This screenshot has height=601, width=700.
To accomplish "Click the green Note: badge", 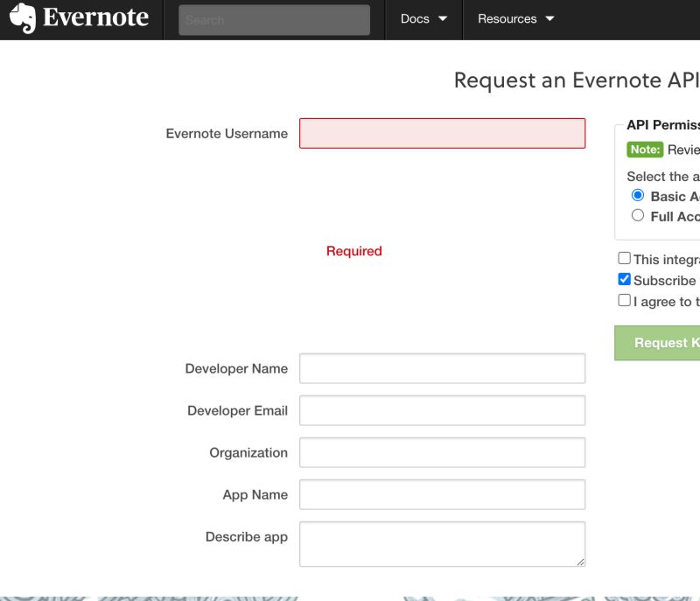I will (645, 150).
